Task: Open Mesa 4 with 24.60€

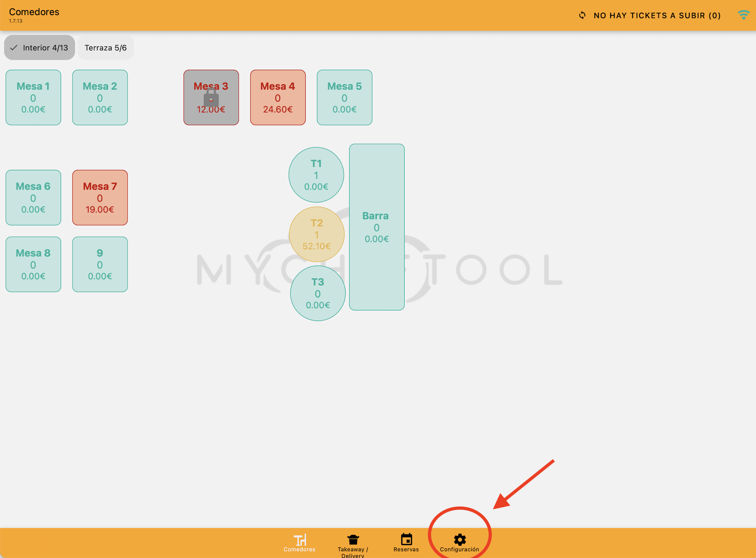Action: 278,98
